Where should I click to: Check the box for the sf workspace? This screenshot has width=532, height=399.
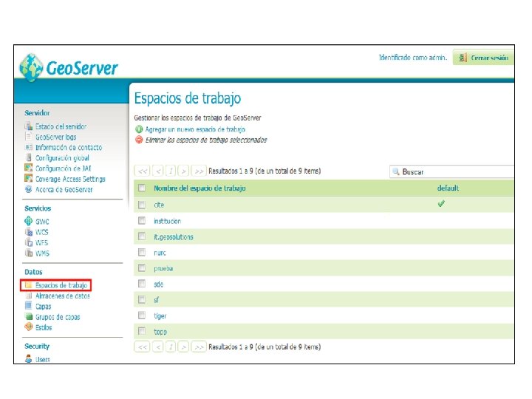(x=142, y=299)
